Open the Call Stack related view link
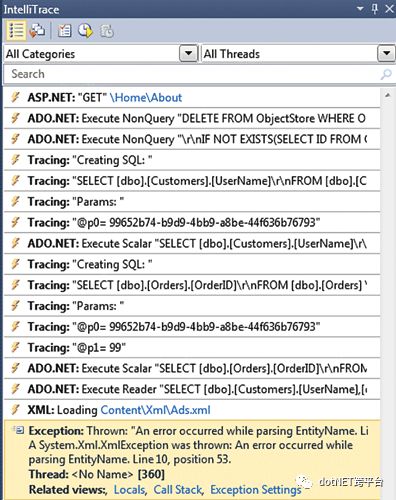The image size is (396, 500). tap(178, 489)
